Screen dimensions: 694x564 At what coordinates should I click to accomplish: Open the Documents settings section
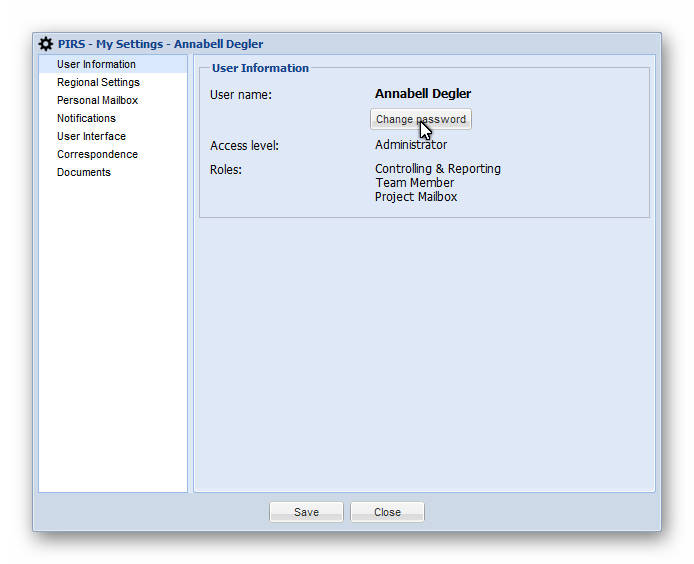(x=84, y=173)
